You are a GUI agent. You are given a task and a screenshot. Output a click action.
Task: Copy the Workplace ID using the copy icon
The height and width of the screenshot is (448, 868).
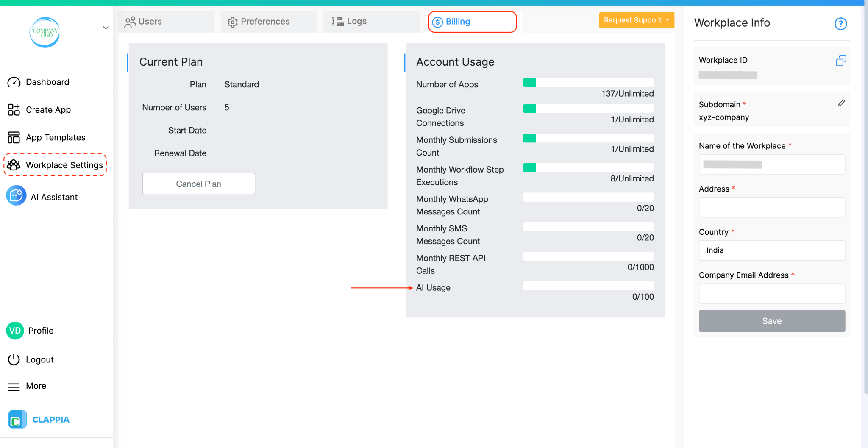(841, 61)
